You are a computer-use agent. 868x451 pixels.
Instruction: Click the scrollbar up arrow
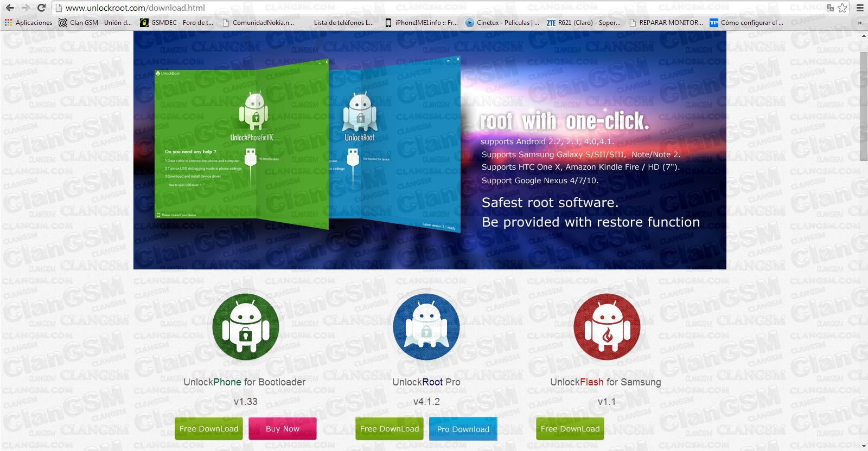[x=864, y=35]
